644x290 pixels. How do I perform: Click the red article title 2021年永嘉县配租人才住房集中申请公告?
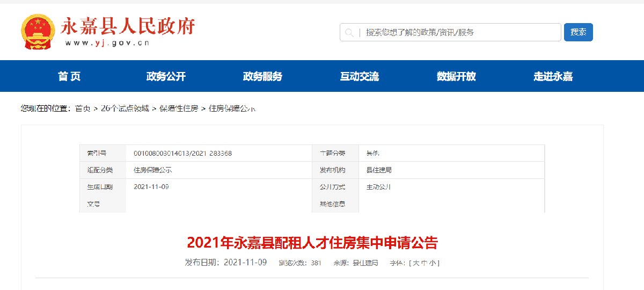[x=312, y=243]
